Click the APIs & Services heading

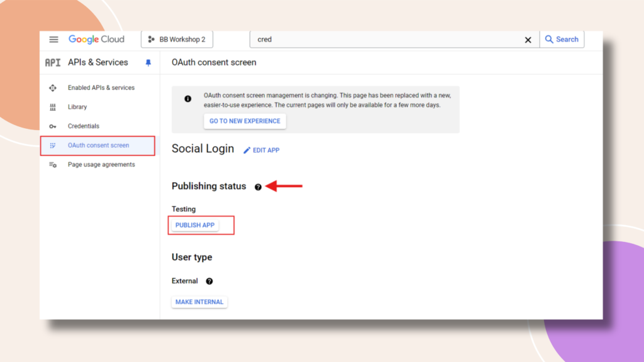[98, 62]
